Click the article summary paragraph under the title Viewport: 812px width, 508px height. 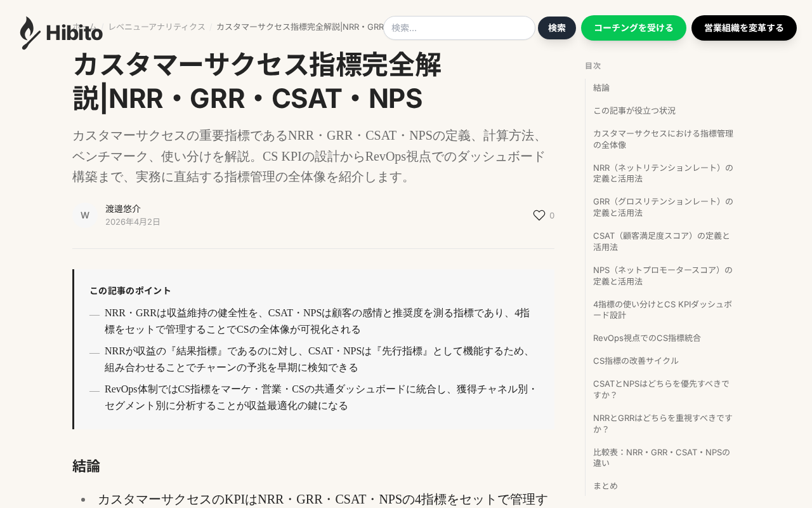310,156
